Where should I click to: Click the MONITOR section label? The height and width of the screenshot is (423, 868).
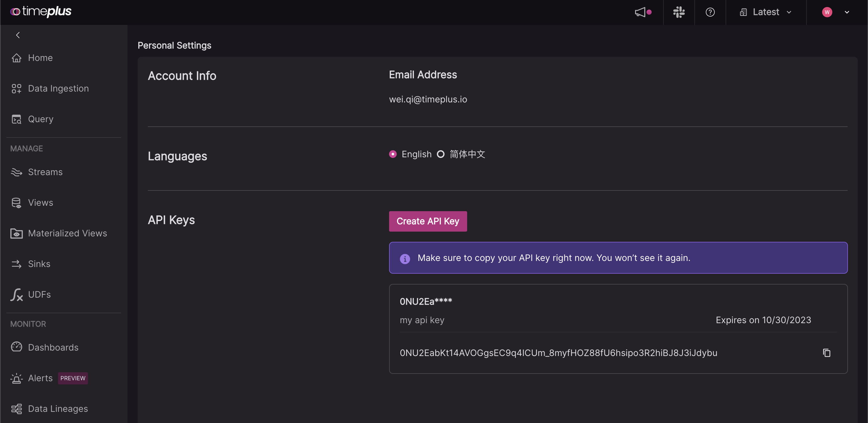(x=28, y=324)
